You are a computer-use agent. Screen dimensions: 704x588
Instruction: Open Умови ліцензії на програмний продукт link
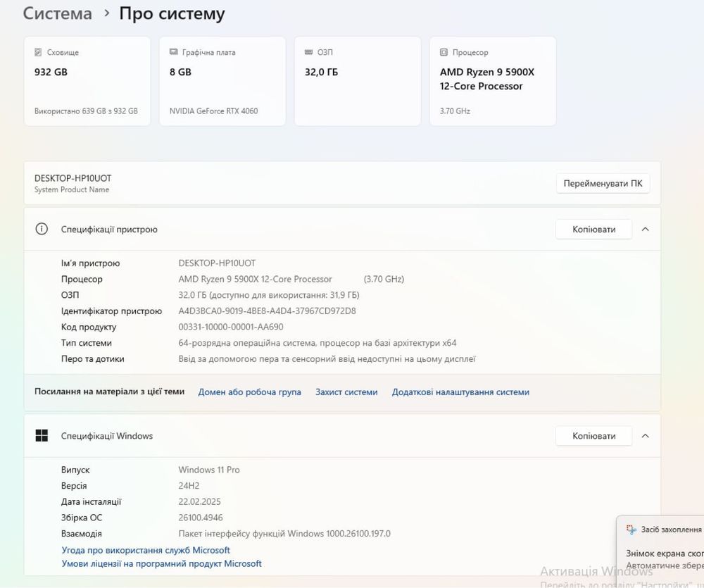click(x=161, y=563)
